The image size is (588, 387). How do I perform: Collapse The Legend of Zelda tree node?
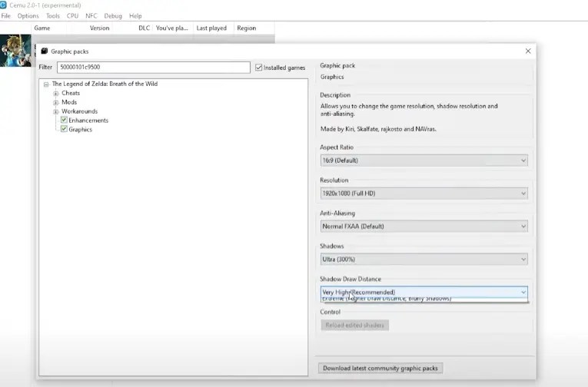(x=46, y=84)
